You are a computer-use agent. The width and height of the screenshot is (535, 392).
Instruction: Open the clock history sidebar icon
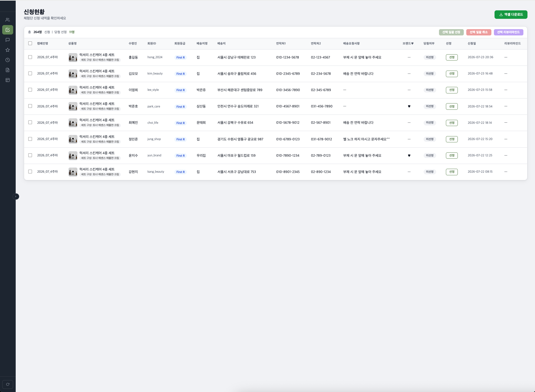(8, 60)
